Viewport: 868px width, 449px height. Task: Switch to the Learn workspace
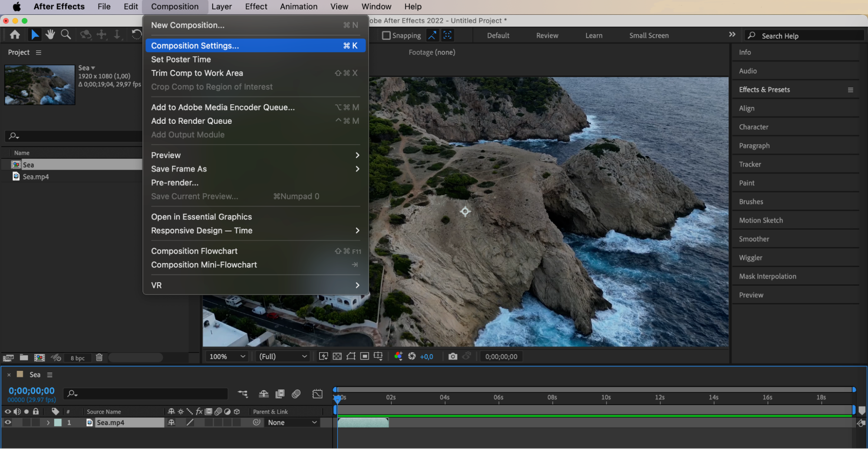594,36
